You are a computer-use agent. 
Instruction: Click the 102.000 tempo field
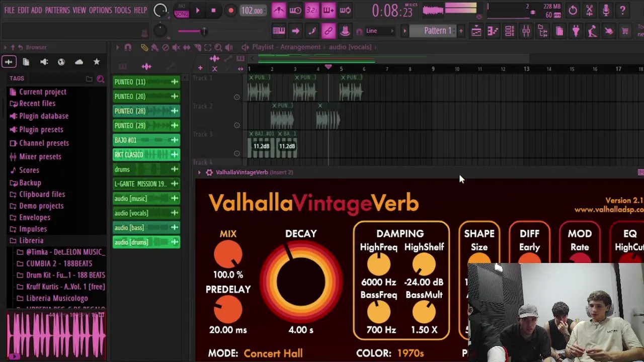click(252, 11)
